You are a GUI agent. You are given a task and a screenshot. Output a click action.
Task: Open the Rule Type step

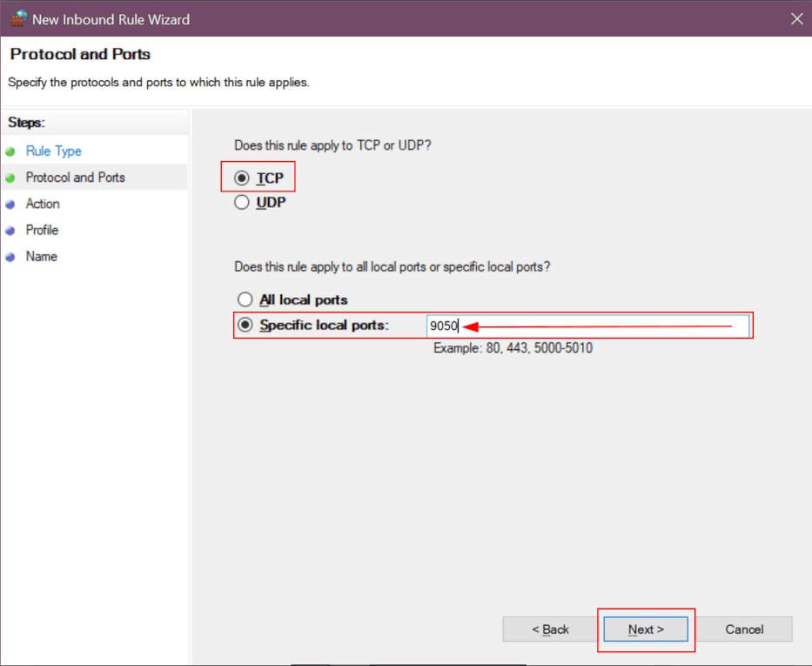[52, 151]
